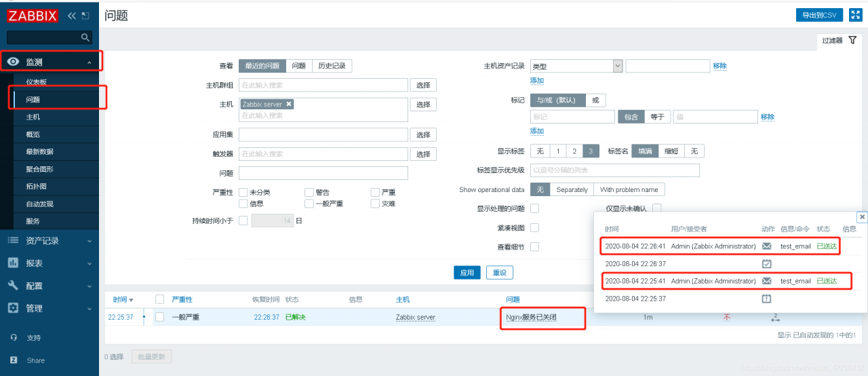Toggle 紧凑视图 checkbox
The width and height of the screenshot is (868, 376).
click(534, 227)
